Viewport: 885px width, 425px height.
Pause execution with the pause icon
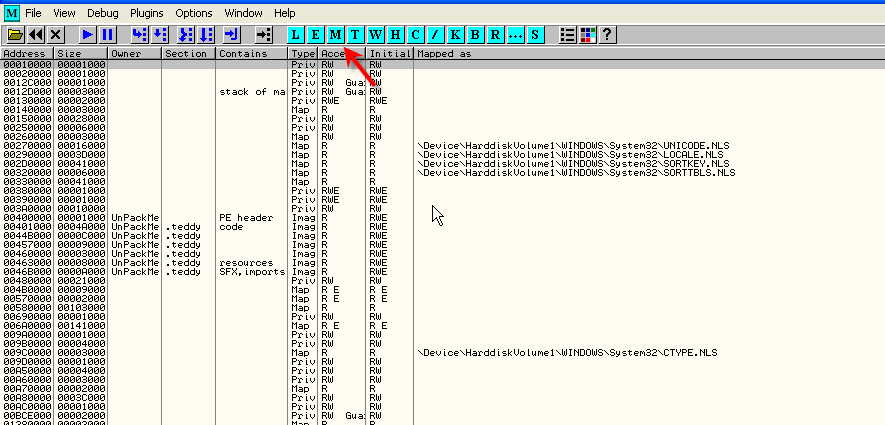pyautogui.click(x=108, y=34)
